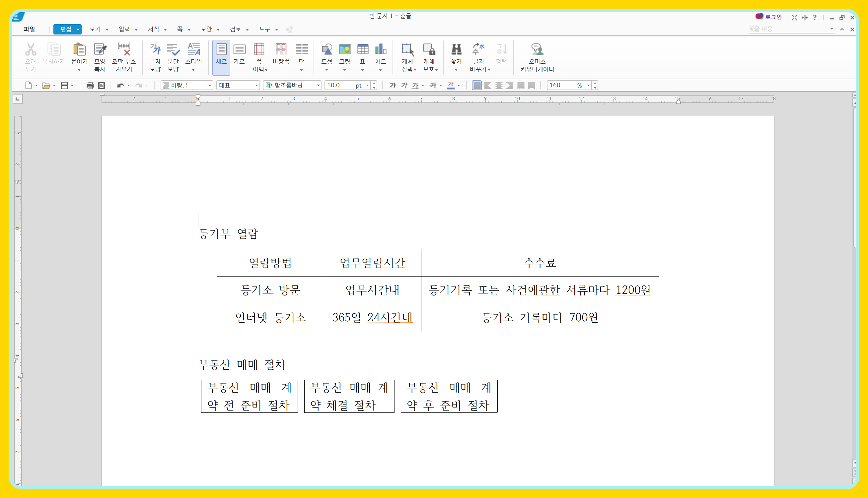The image size is (868, 498).
Task: Expand the zoom percentage dropdown
Action: pos(588,86)
